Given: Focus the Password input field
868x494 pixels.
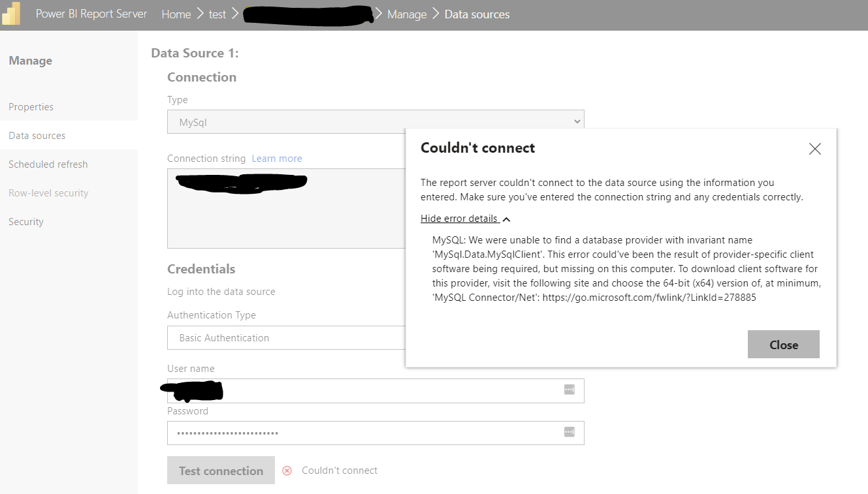Looking at the screenshot, I should coord(376,433).
